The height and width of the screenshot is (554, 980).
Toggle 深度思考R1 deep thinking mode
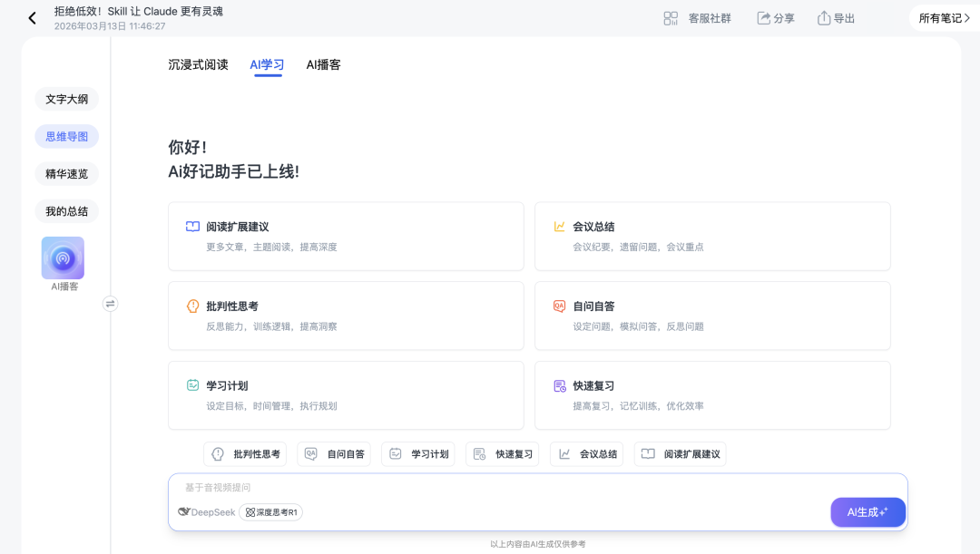(x=270, y=512)
